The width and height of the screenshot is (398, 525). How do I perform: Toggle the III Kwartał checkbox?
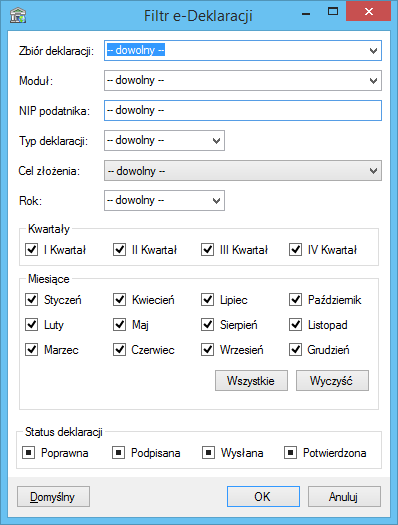(208, 249)
